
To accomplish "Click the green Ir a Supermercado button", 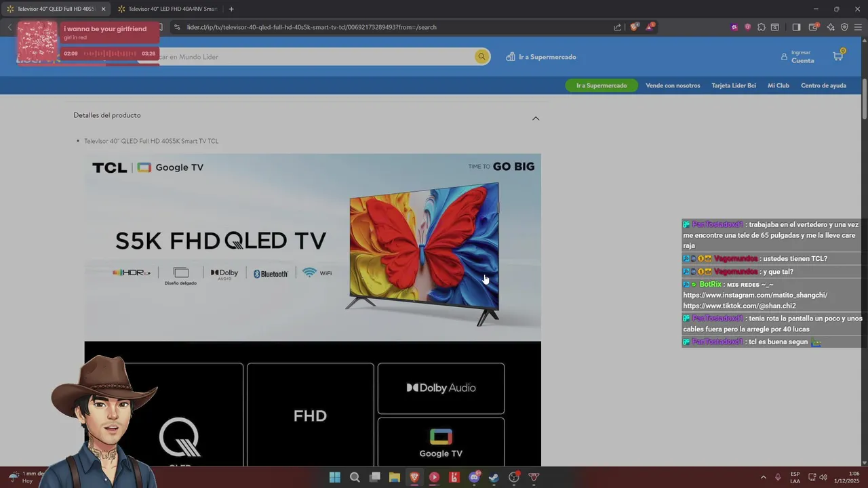I will pyautogui.click(x=601, y=85).
